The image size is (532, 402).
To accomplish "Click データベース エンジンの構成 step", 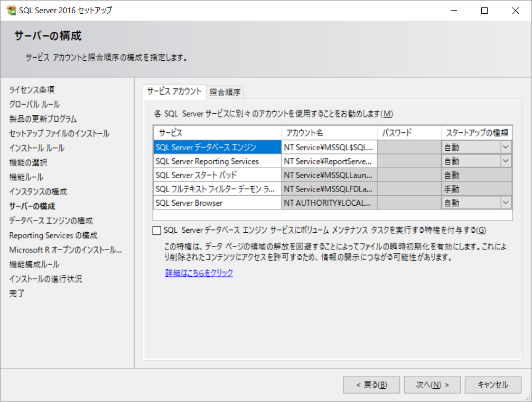I will coord(51,221).
